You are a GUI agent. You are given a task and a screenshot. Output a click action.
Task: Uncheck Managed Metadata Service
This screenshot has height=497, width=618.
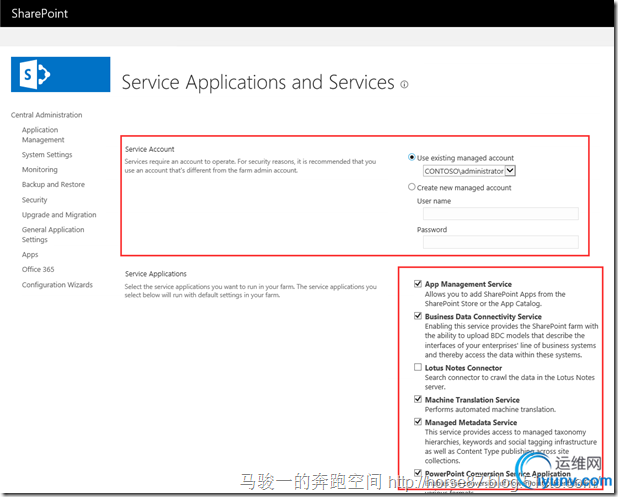(x=418, y=422)
